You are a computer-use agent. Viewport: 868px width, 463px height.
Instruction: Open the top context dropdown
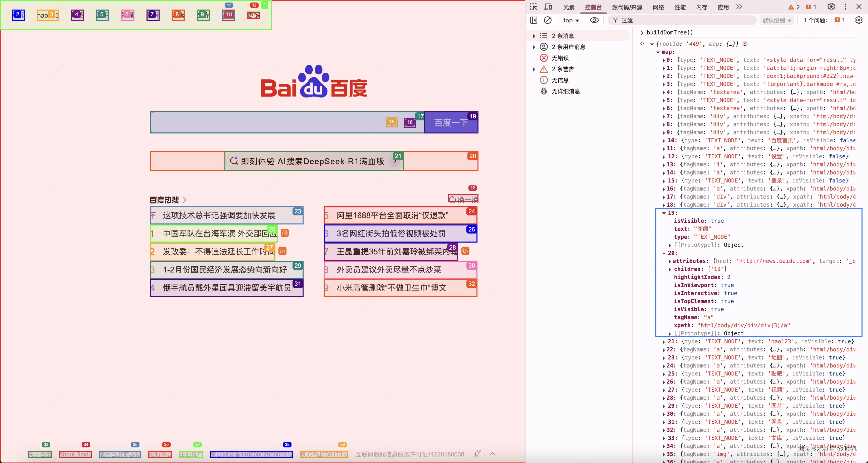click(x=571, y=20)
